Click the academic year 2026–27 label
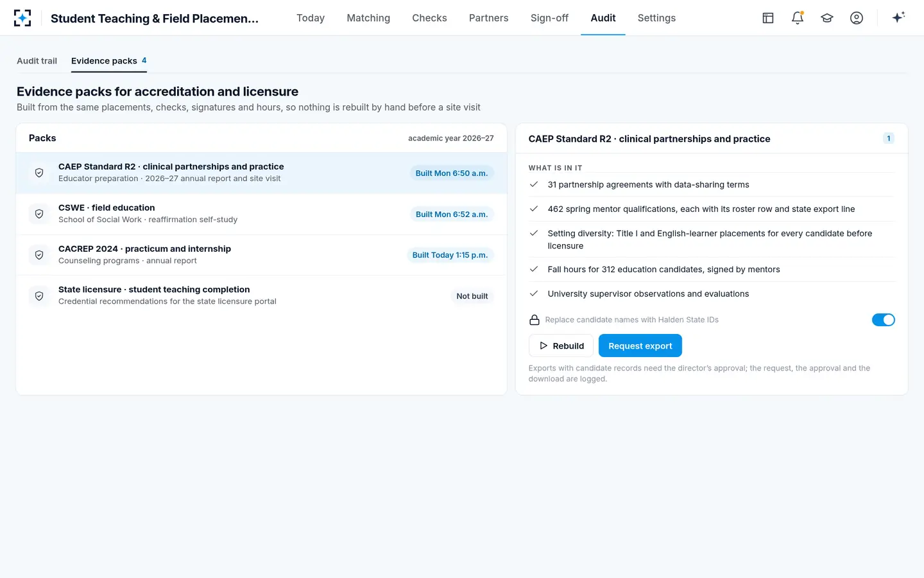 click(451, 138)
